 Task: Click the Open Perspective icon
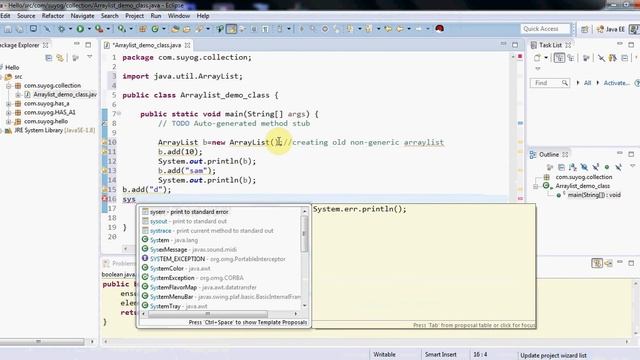585,29
